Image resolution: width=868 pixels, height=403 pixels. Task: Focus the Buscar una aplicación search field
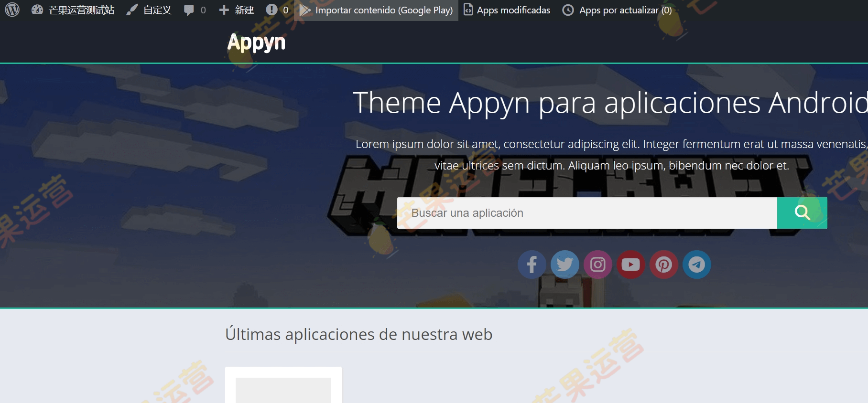[x=587, y=213]
